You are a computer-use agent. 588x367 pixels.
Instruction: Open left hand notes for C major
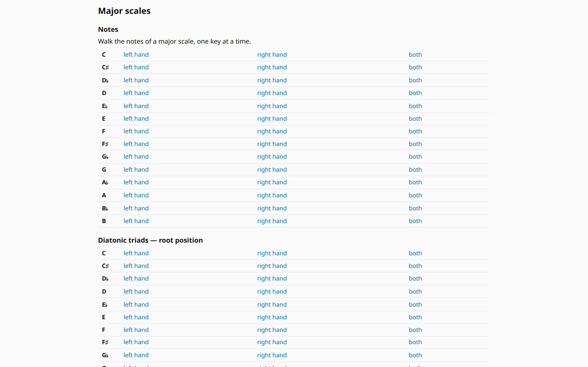(136, 55)
